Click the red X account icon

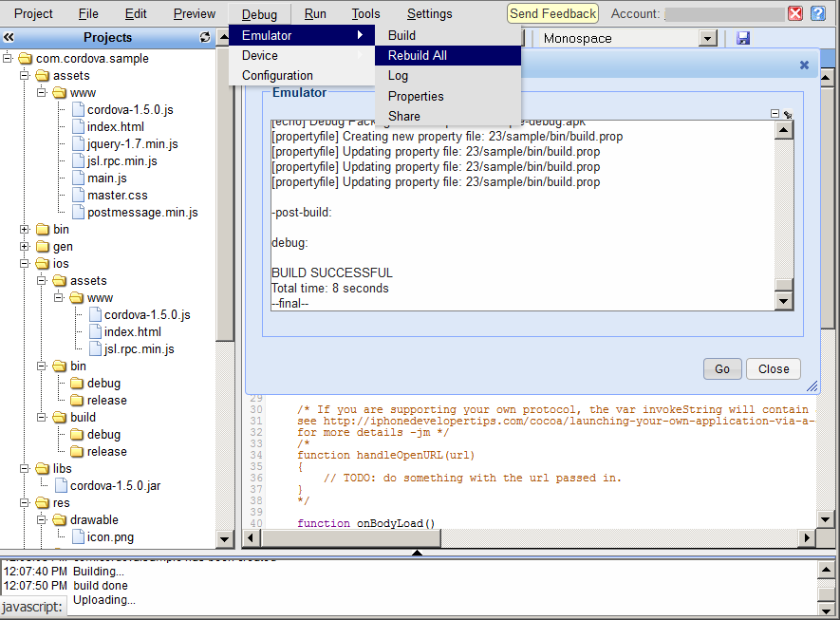point(795,13)
